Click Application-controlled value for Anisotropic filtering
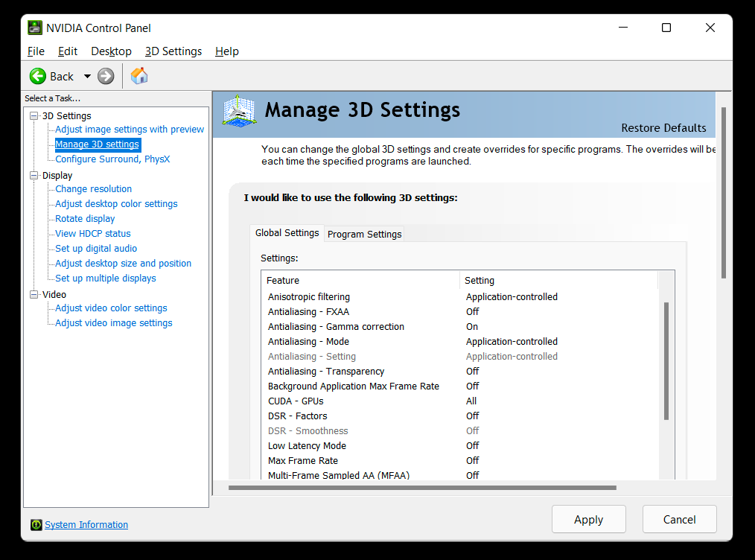 click(x=512, y=297)
